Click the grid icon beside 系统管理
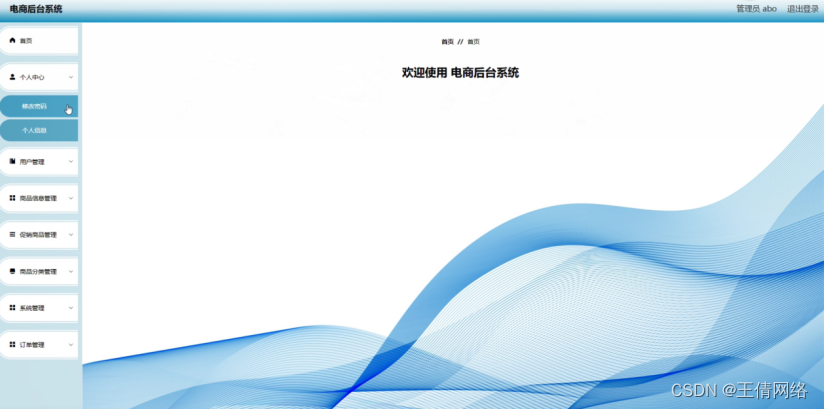Viewport: 824px width, 409px height. coord(13,308)
